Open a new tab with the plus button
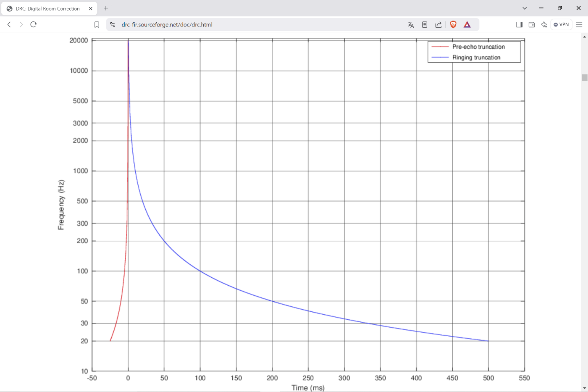Screen dimensions: 588x392 (106, 8)
